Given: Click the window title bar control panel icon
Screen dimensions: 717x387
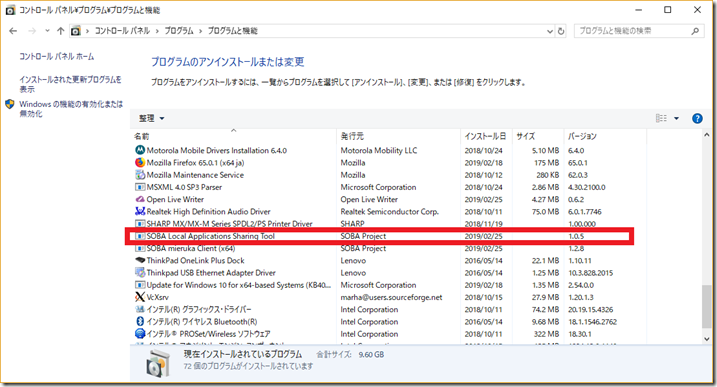Looking at the screenshot, I should tap(10, 10).
